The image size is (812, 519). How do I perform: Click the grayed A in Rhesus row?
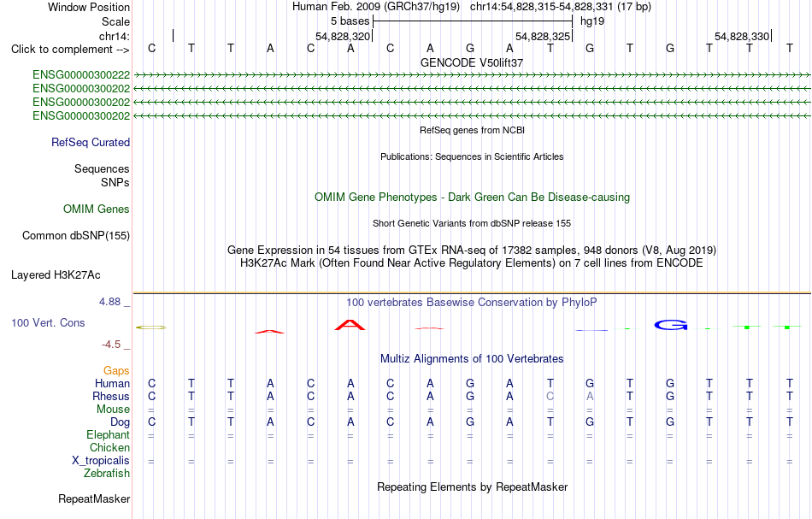[x=590, y=397]
